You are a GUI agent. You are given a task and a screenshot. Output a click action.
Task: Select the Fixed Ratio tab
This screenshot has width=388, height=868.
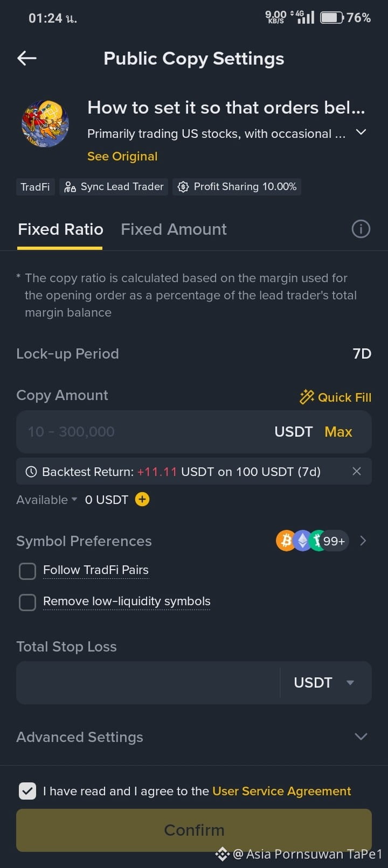[60, 229]
